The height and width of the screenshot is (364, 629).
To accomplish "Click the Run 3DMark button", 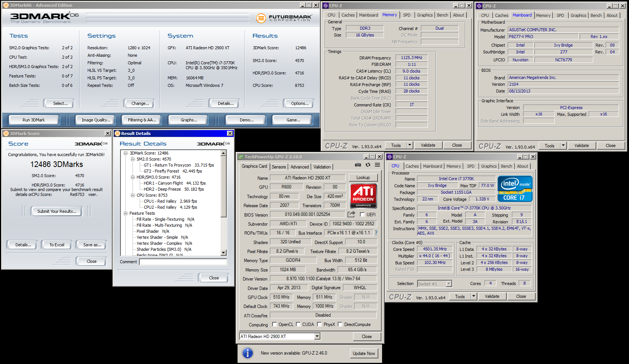I will coord(34,120).
